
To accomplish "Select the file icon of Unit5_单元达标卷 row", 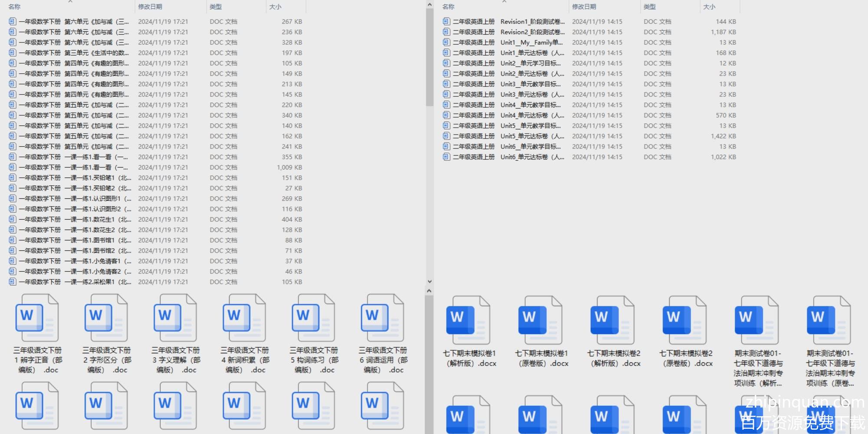I will coord(446,136).
